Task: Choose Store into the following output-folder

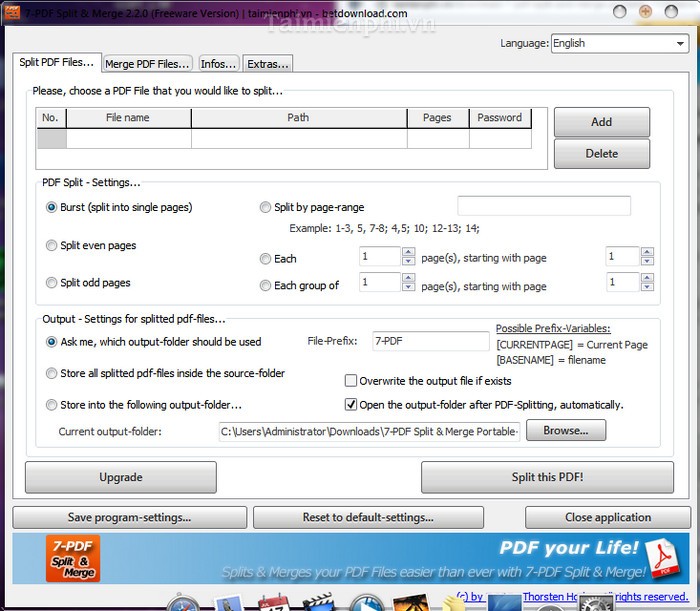Action: 51,405
